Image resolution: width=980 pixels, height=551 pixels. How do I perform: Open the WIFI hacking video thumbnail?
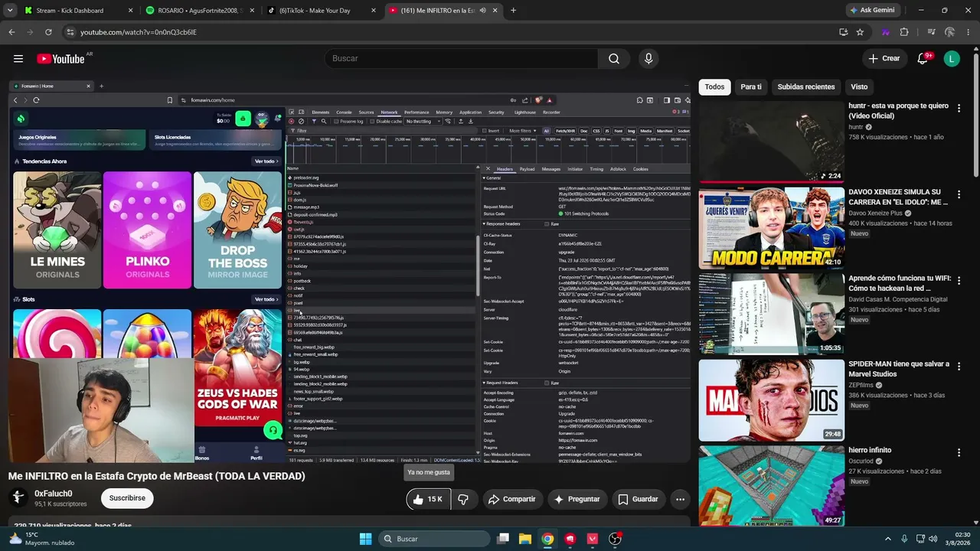771,314
